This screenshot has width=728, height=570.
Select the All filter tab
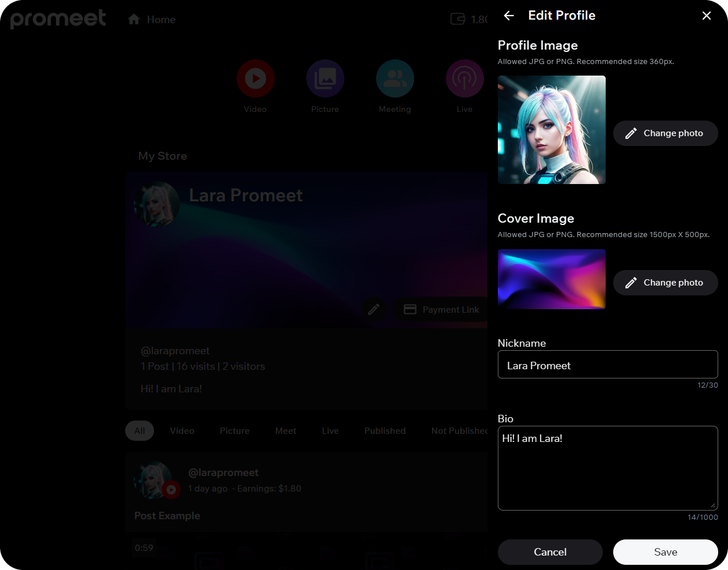click(140, 431)
